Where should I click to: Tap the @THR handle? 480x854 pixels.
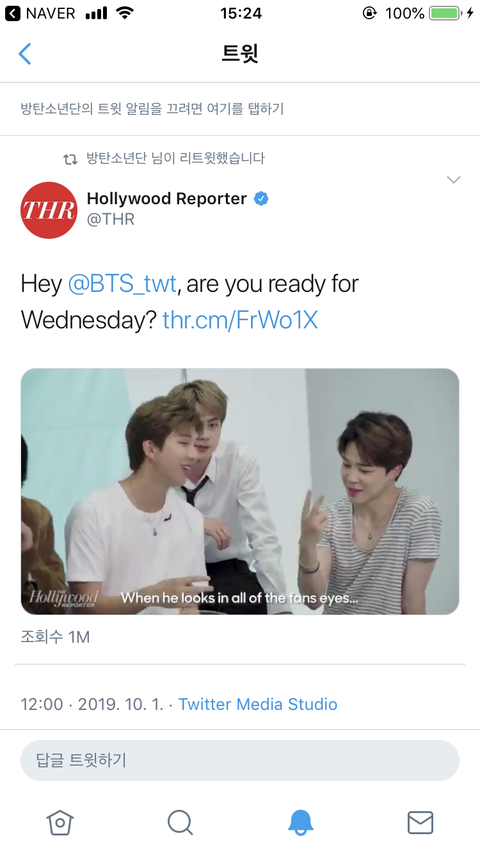click(111, 219)
